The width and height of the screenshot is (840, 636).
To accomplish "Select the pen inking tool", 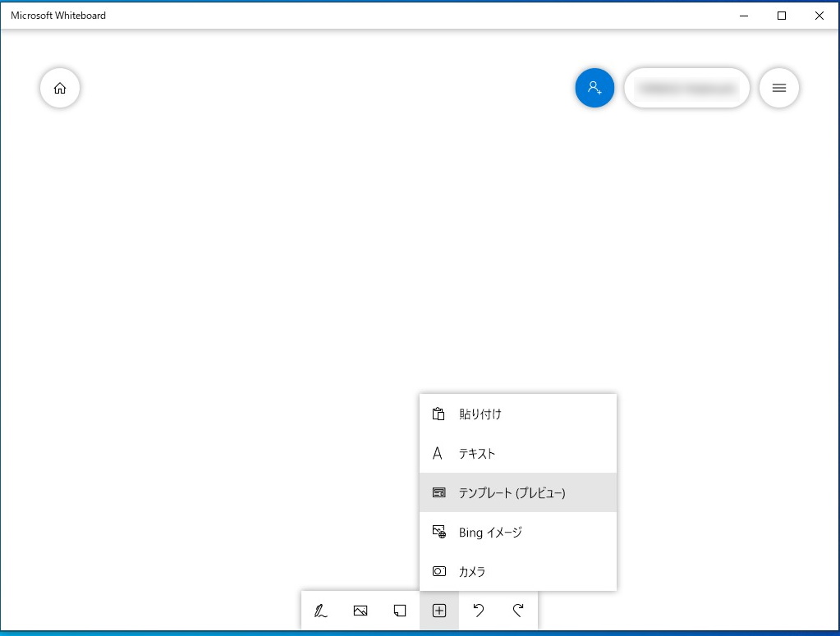I will point(321,611).
